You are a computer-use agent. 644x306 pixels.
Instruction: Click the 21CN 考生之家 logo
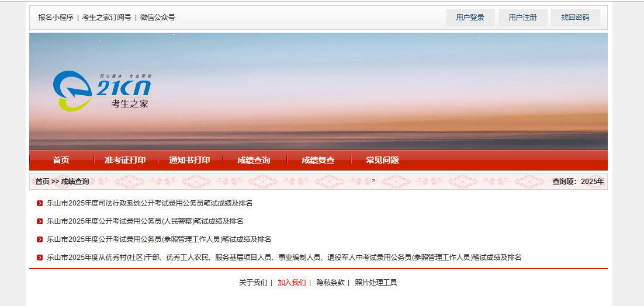[102, 91]
